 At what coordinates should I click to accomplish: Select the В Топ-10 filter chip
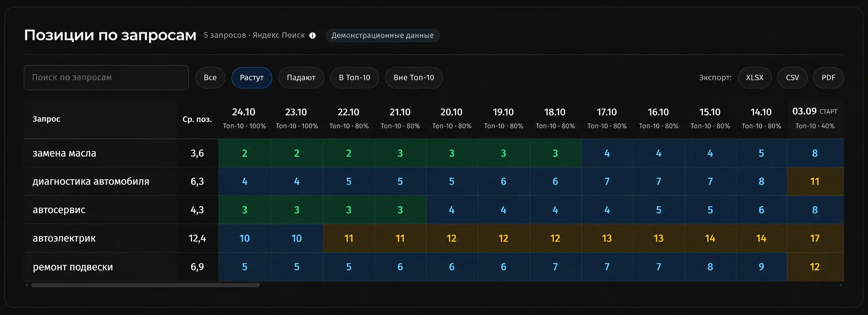(355, 77)
